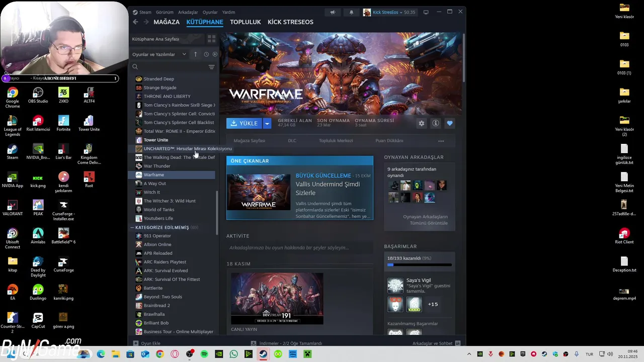Open the Vallis Undermind featured update card
The height and width of the screenshot is (362, 644).
[300, 188]
